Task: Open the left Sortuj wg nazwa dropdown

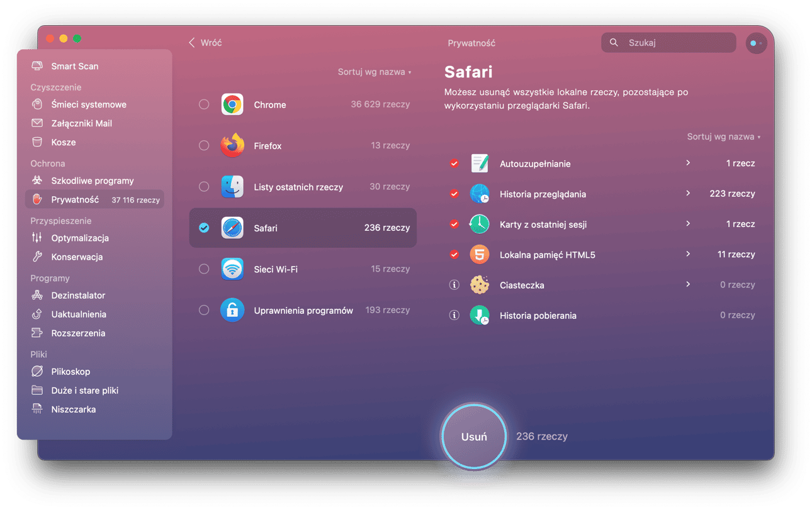Action: click(x=375, y=72)
